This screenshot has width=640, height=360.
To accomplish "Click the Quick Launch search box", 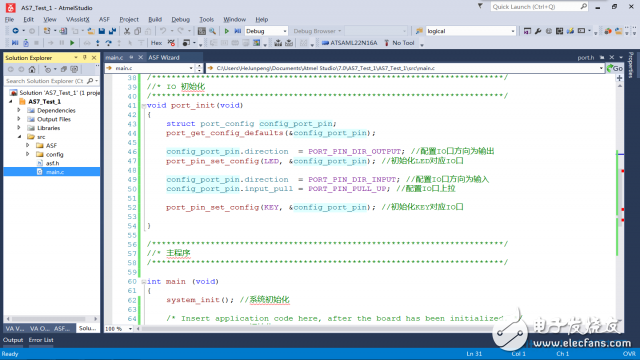I will [x=539, y=7].
